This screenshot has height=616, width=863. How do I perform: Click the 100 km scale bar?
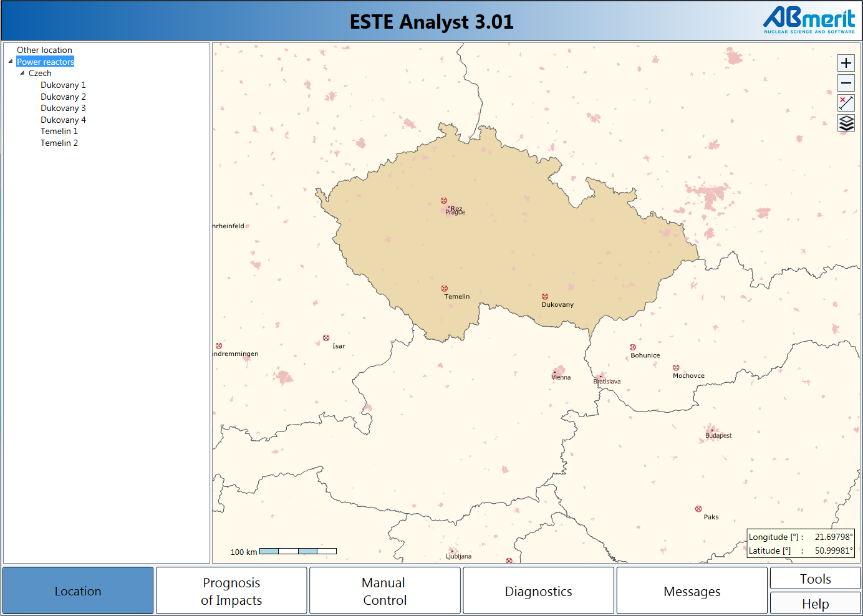pyautogui.click(x=297, y=551)
